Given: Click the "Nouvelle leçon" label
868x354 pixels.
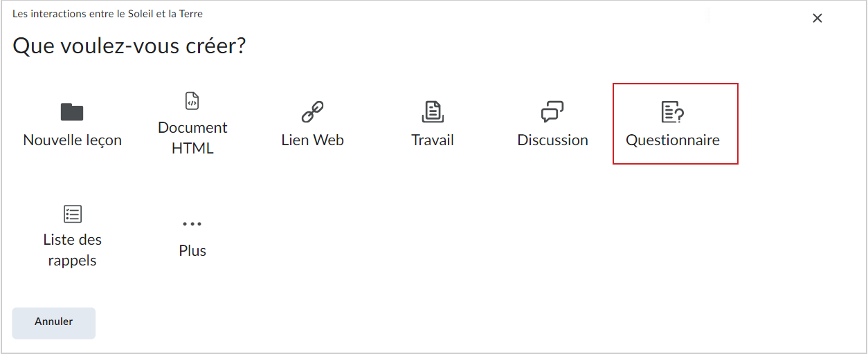Looking at the screenshot, I should pyautogui.click(x=73, y=140).
